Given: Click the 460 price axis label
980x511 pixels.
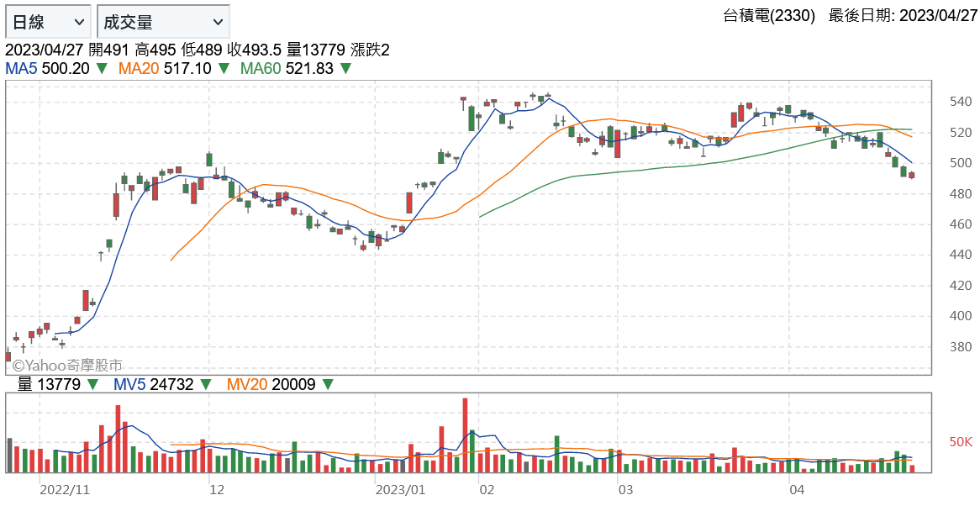Looking at the screenshot, I should tap(960, 224).
